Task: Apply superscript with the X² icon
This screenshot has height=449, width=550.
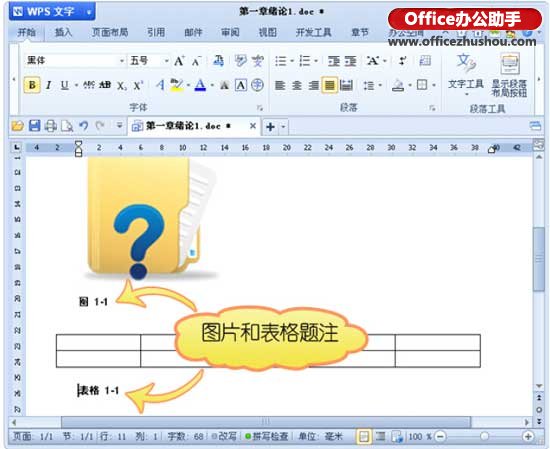Action: click(x=138, y=85)
